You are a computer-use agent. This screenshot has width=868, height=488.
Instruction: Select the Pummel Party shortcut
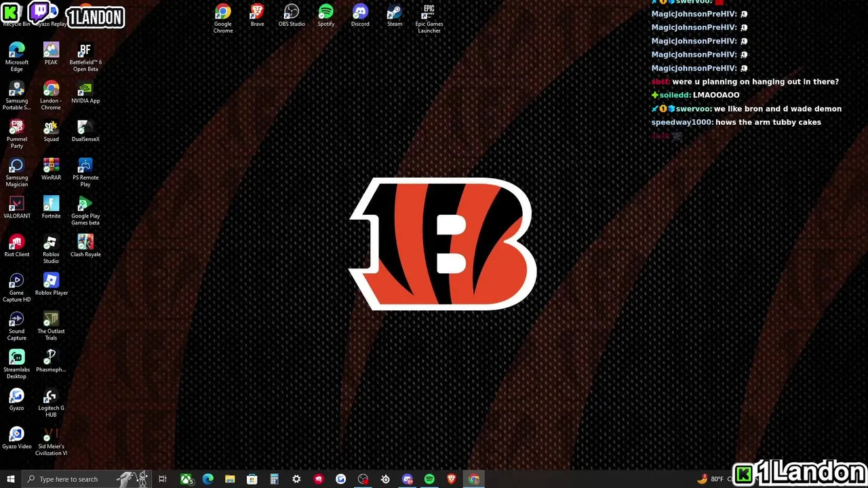point(17,134)
